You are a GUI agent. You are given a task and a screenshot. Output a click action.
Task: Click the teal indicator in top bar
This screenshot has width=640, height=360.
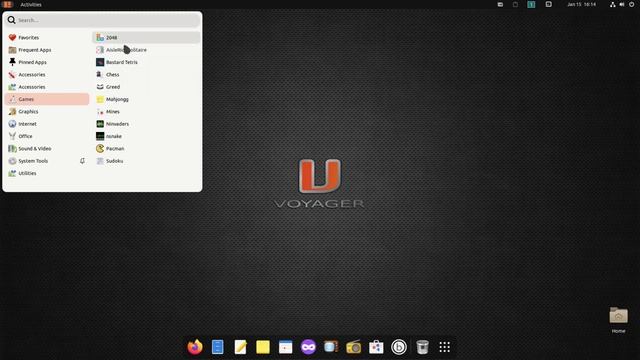coord(531,4)
